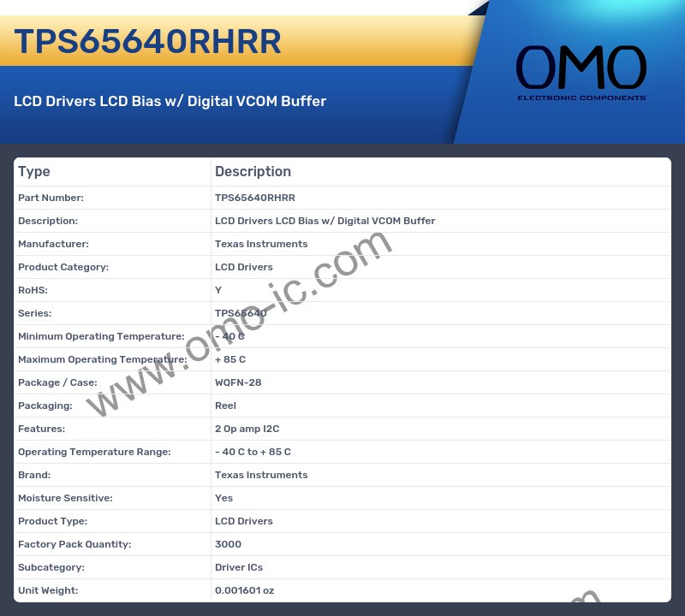Click the 'Description:' row label
Viewport: 685px width, 616px height.
[x=48, y=221]
